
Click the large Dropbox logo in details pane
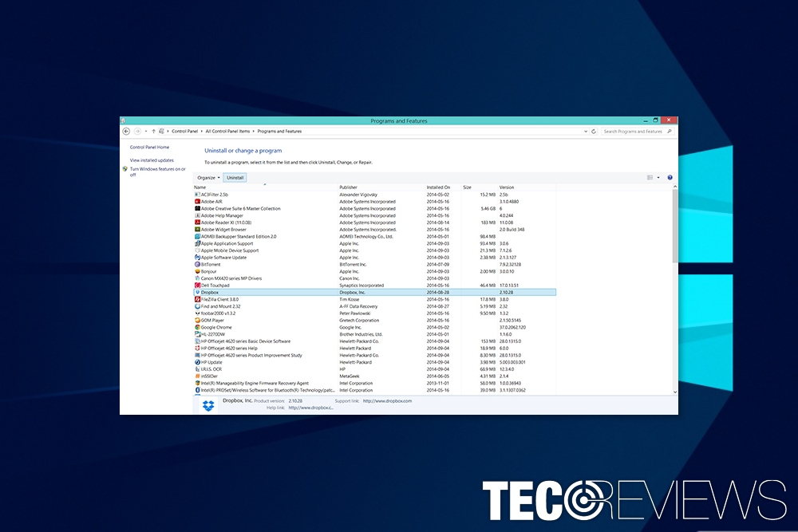click(x=208, y=405)
